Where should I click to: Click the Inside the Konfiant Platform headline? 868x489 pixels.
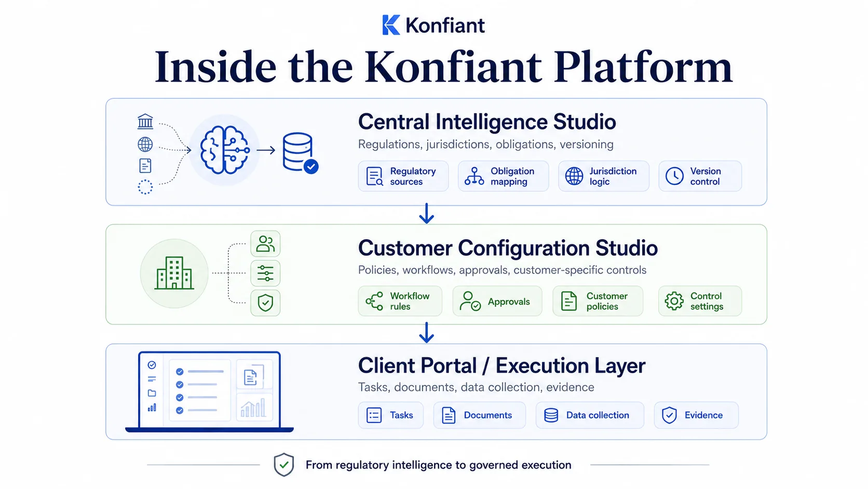tap(443, 67)
